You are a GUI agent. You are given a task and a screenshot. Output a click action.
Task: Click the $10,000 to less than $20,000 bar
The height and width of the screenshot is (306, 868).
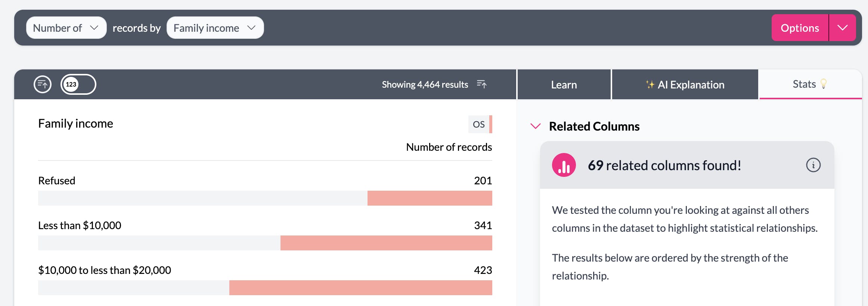point(360,288)
